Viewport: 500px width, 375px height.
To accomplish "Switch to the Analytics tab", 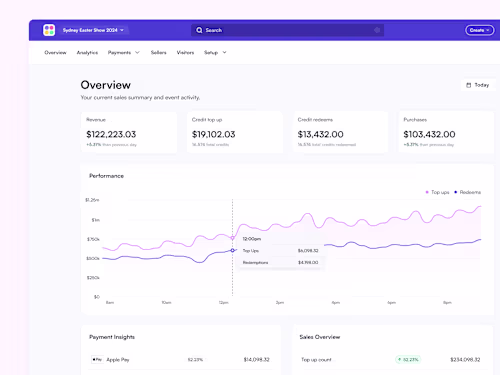I will (x=87, y=52).
